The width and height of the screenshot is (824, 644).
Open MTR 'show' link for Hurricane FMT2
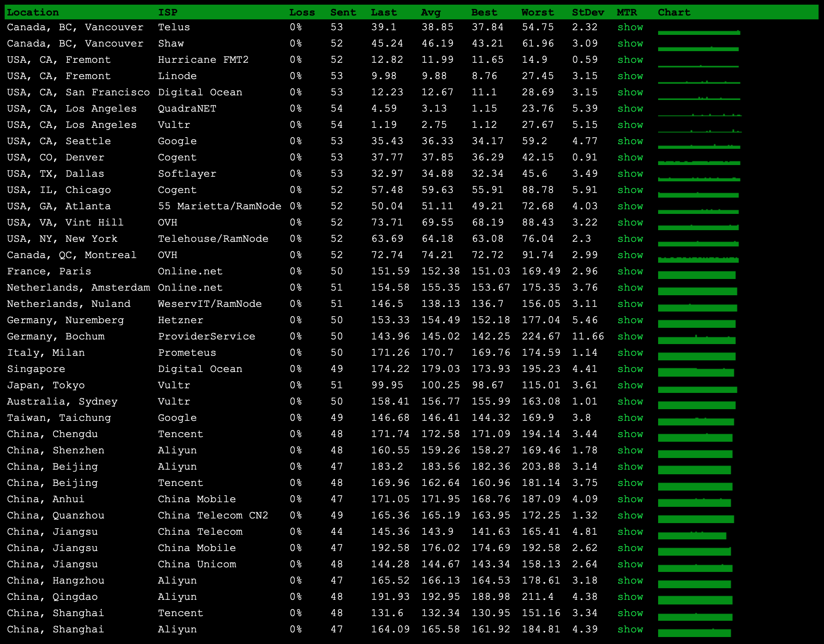[630, 60]
